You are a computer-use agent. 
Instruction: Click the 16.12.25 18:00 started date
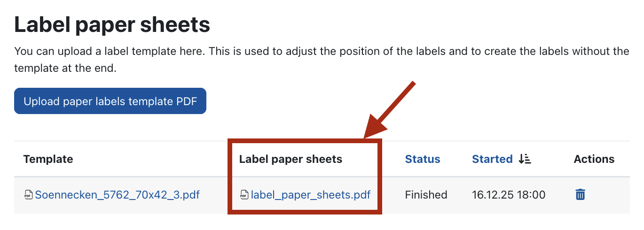[508, 194]
